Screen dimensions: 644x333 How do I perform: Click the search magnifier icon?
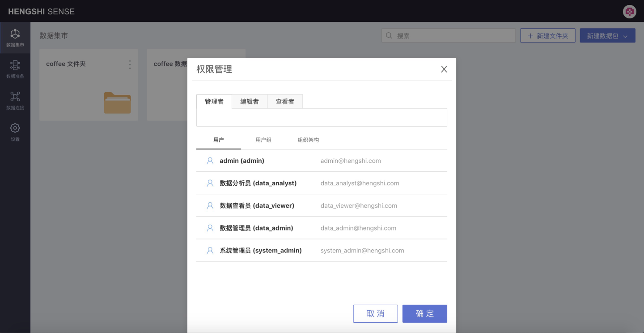coord(389,36)
